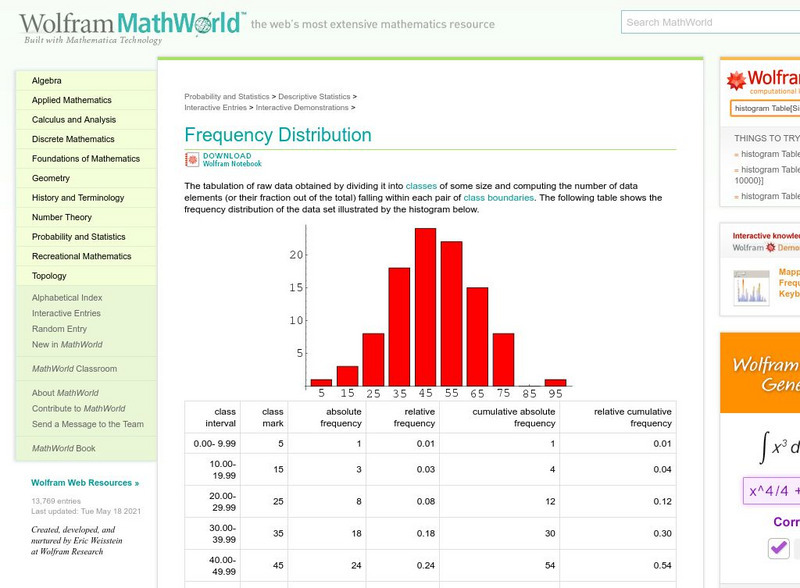
Task: Click the DOWNLOAD Wolfram Notebook link
Action: (x=232, y=160)
